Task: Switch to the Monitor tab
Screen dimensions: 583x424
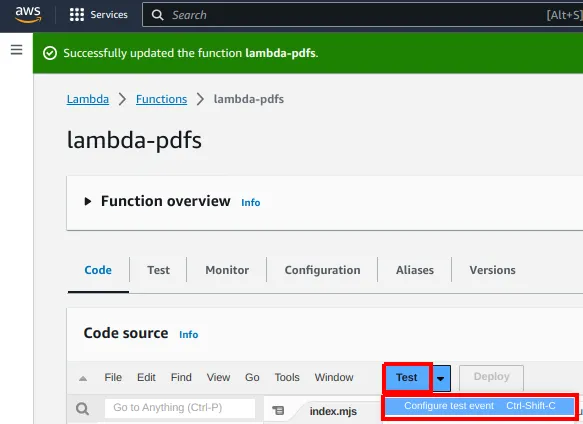Action: [x=227, y=270]
